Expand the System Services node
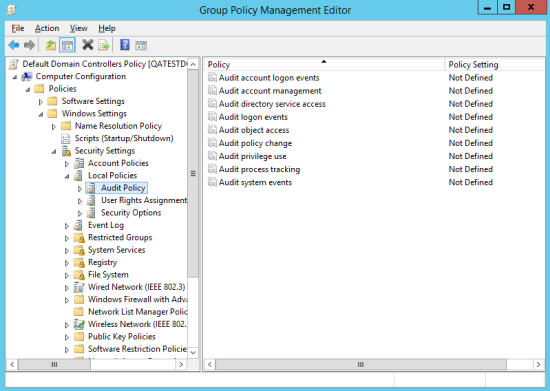 pos(67,251)
